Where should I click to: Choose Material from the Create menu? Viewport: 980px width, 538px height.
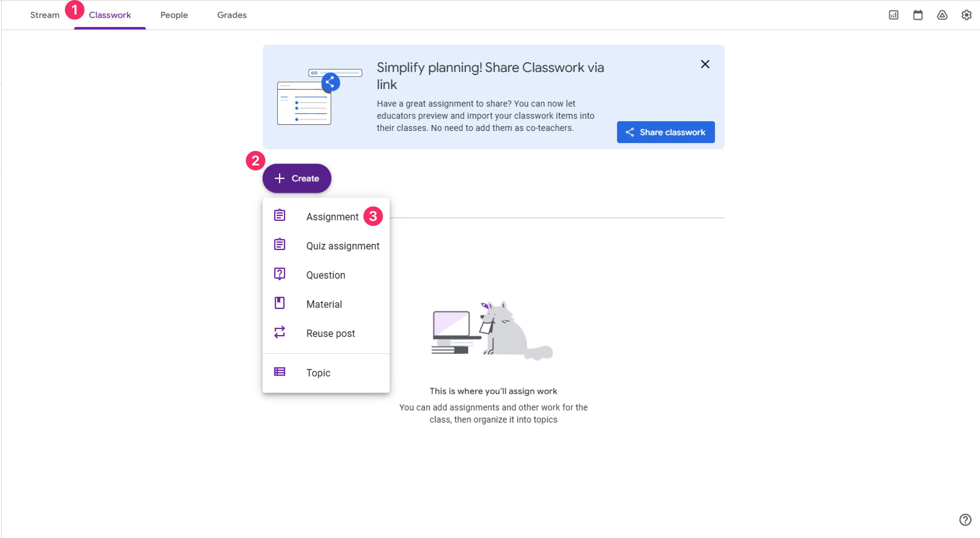click(x=326, y=304)
